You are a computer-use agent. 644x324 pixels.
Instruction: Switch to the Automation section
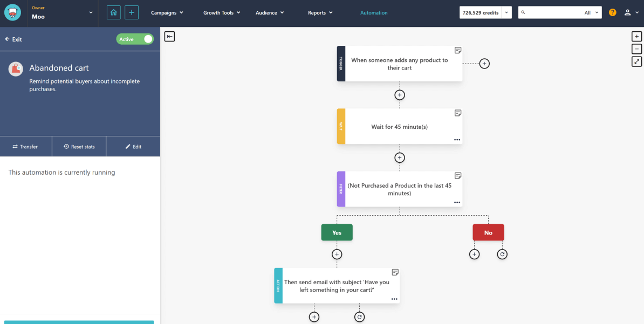[374, 12]
